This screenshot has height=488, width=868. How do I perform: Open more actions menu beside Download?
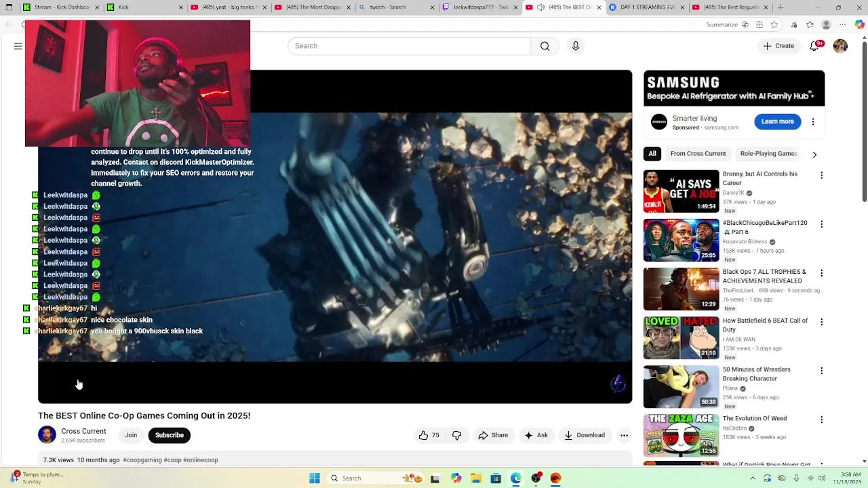point(624,435)
